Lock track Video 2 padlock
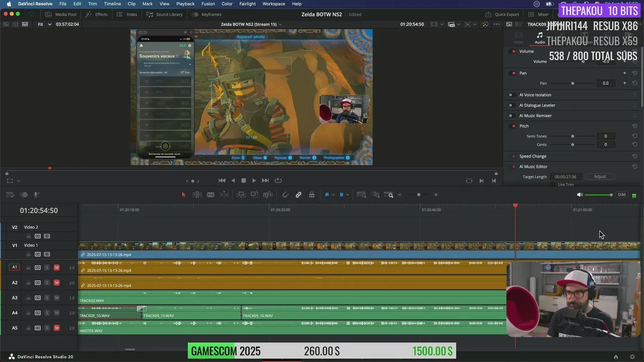Viewport: 644px width, 362px height. pos(28,236)
